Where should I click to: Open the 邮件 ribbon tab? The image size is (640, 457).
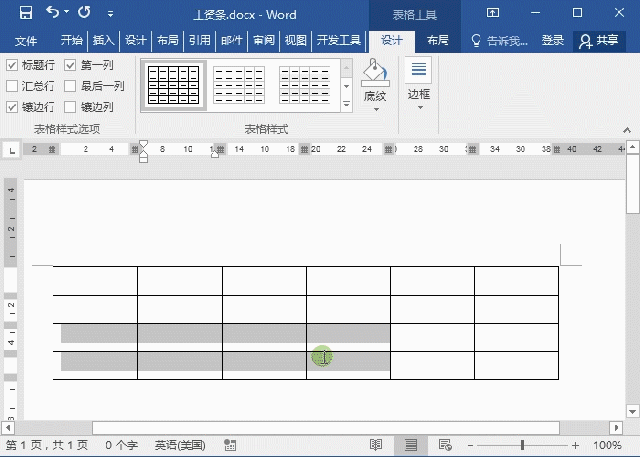pyautogui.click(x=232, y=40)
